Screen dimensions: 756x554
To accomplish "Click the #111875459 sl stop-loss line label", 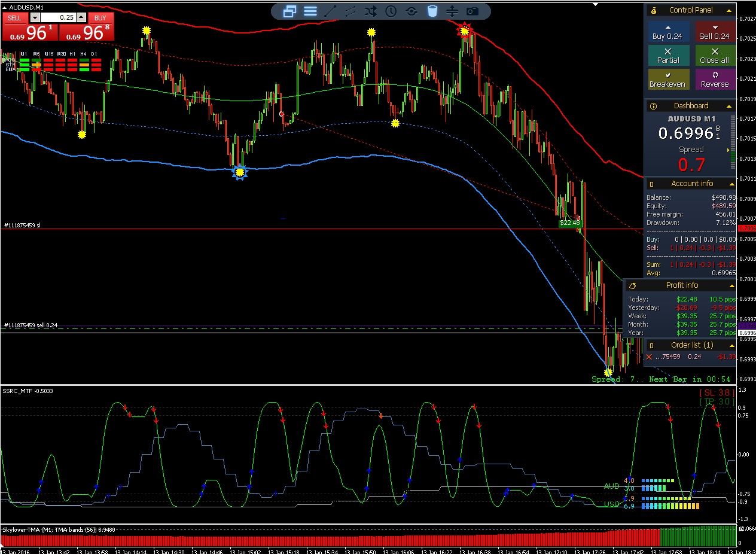I will (22, 225).
